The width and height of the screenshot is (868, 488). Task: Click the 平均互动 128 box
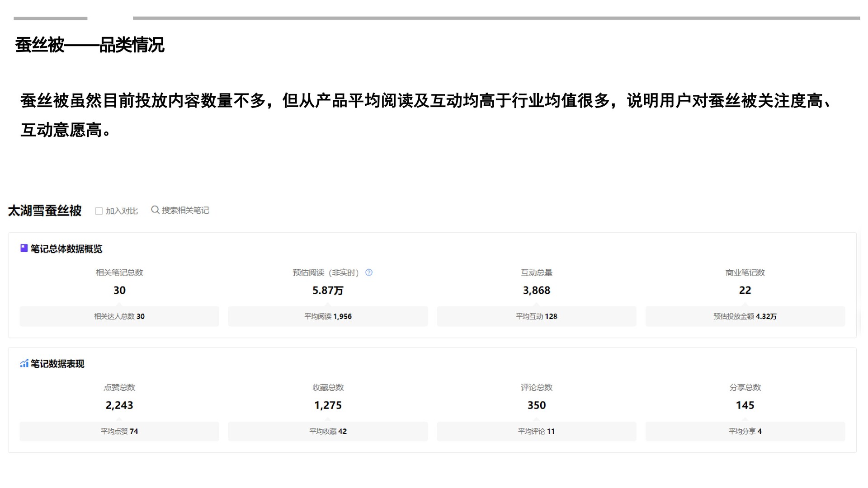(x=537, y=316)
